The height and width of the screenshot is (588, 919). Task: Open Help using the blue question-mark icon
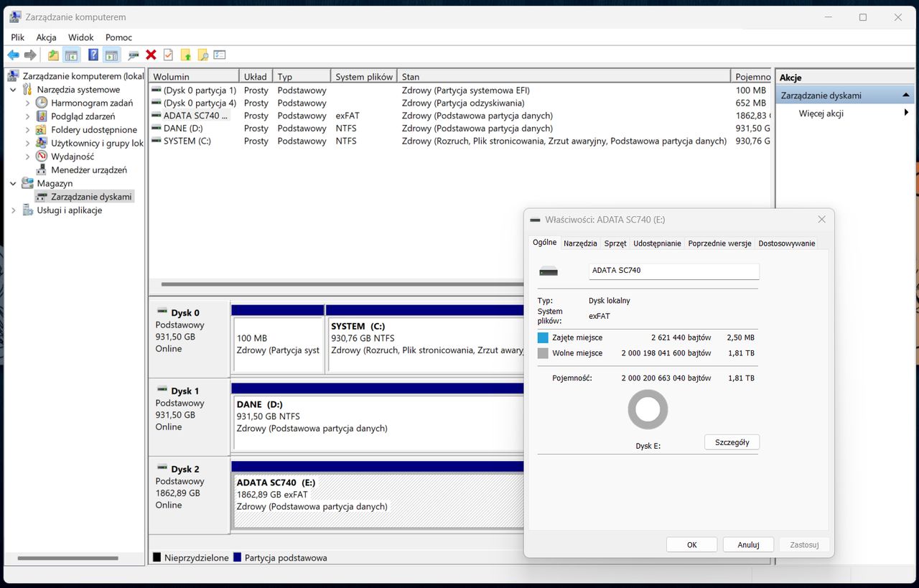(x=93, y=55)
